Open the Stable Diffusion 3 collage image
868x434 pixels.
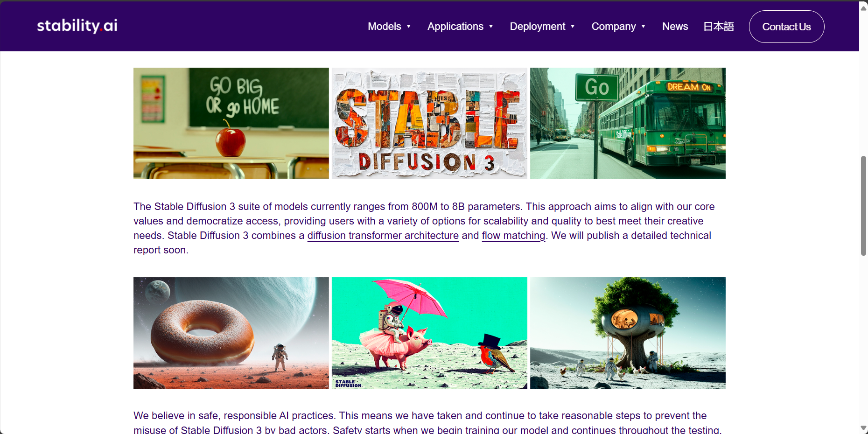pos(429,123)
